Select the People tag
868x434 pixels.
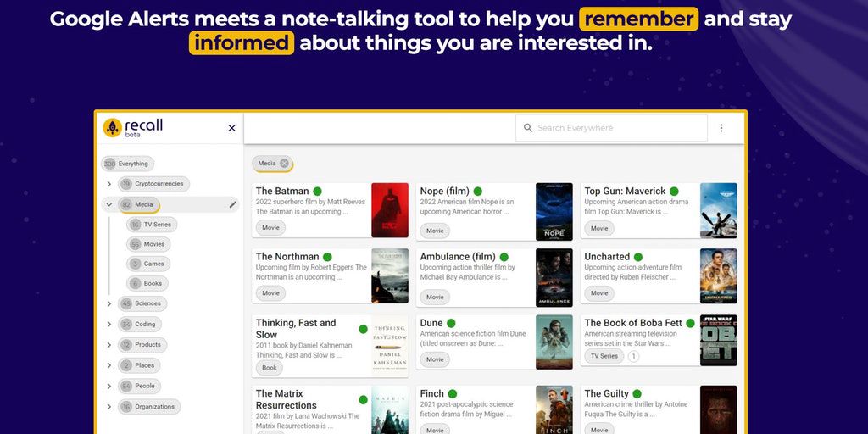(x=140, y=386)
